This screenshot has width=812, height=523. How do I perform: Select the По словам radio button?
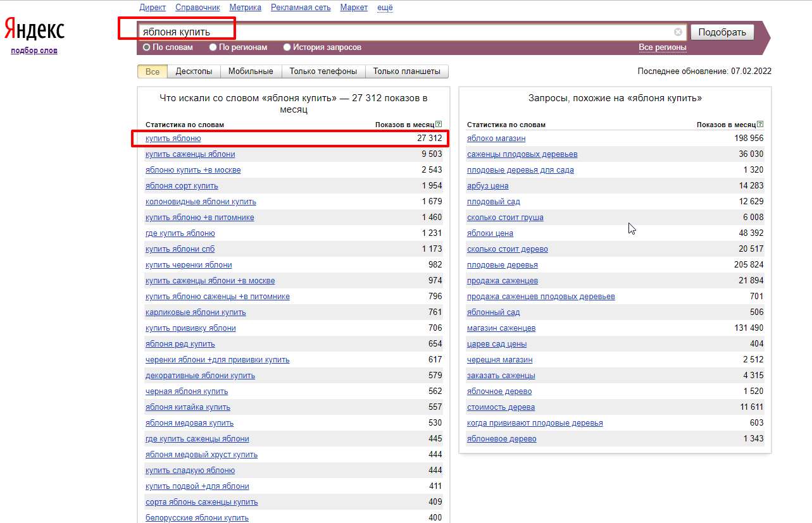point(147,47)
